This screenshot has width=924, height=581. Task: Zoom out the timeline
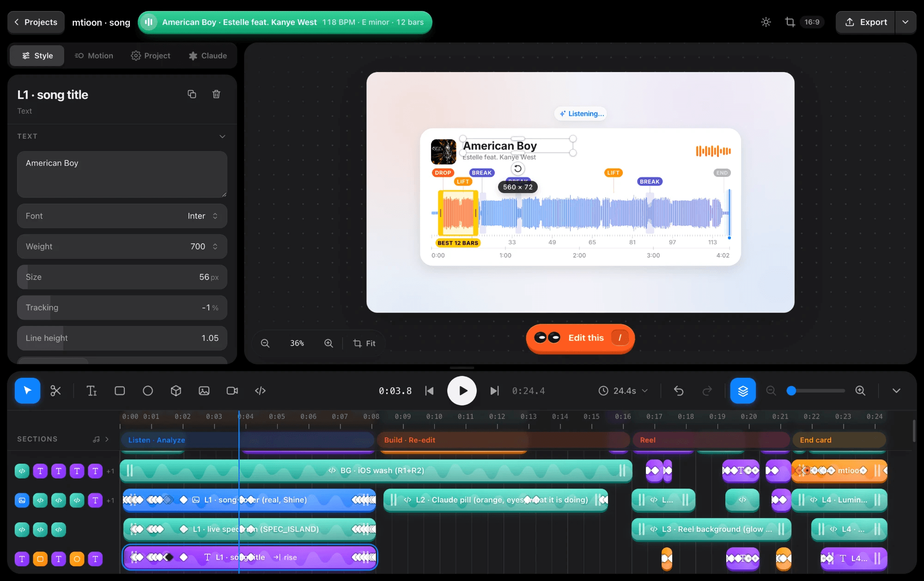(x=771, y=391)
